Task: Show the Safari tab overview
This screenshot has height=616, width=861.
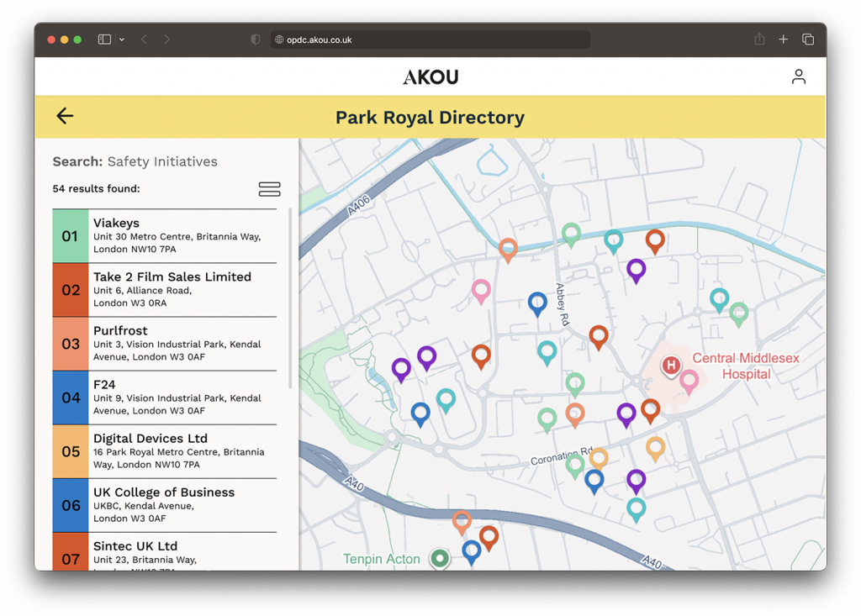Action: (x=807, y=39)
